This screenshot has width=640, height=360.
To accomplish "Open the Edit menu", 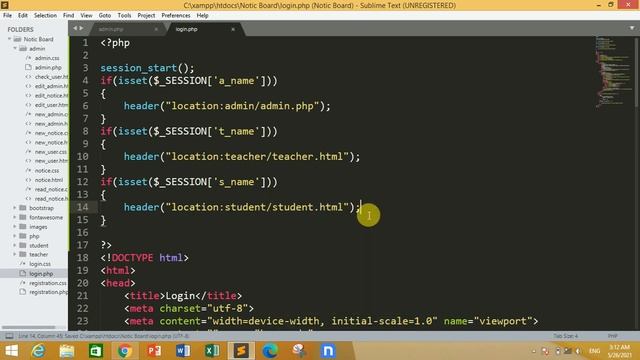I will [23, 16].
